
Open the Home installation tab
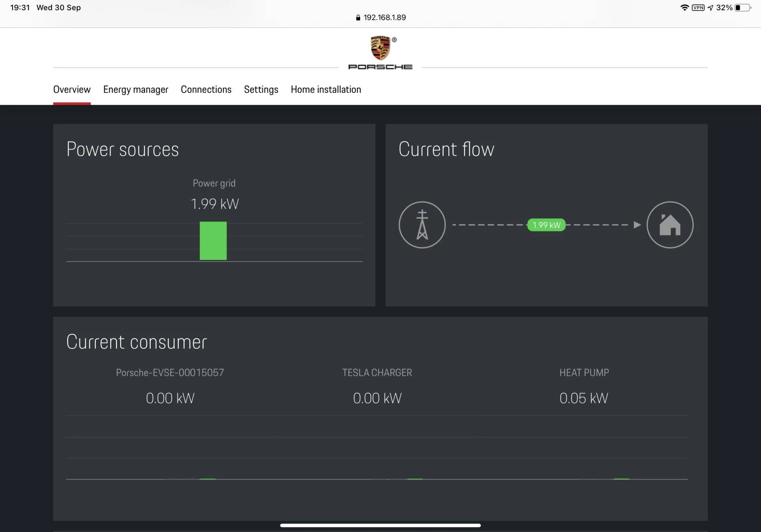tap(326, 89)
